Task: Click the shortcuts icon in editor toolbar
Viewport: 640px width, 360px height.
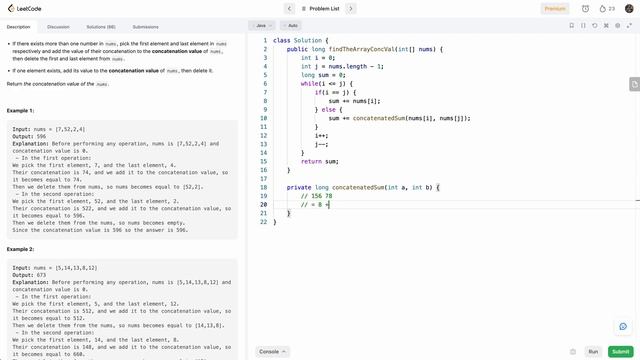Action: (x=606, y=25)
